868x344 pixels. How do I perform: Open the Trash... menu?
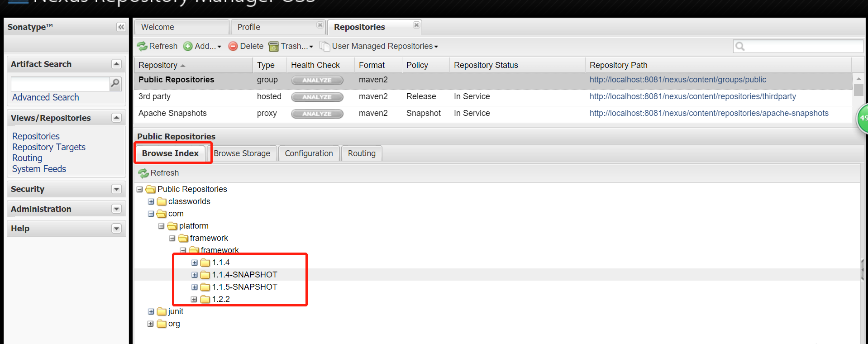click(x=291, y=46)
